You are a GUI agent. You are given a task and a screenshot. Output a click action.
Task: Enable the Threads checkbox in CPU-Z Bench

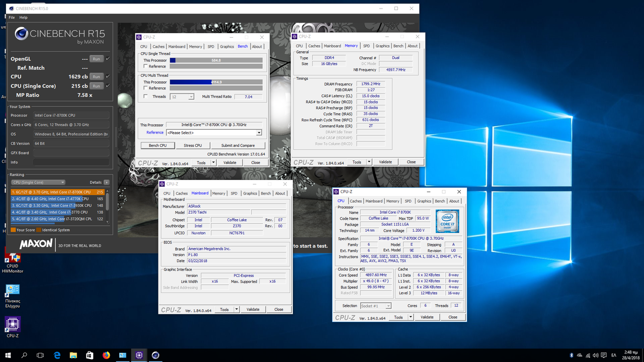point(146,97)
